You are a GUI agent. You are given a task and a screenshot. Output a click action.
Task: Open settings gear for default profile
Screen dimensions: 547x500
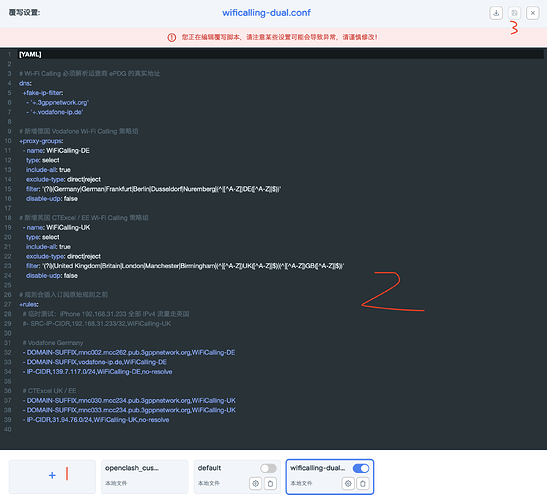tap(256, 484)
